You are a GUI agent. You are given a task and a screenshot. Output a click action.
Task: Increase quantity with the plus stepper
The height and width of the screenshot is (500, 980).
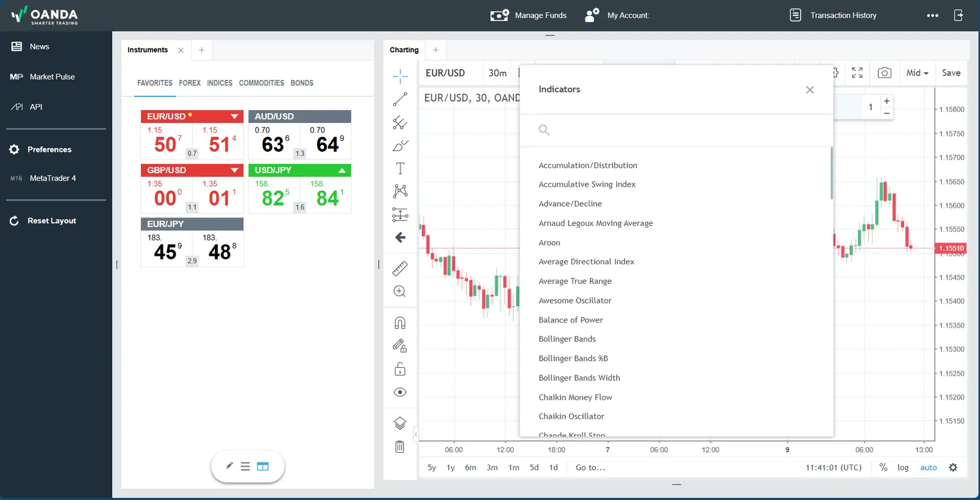pos(886,101)
